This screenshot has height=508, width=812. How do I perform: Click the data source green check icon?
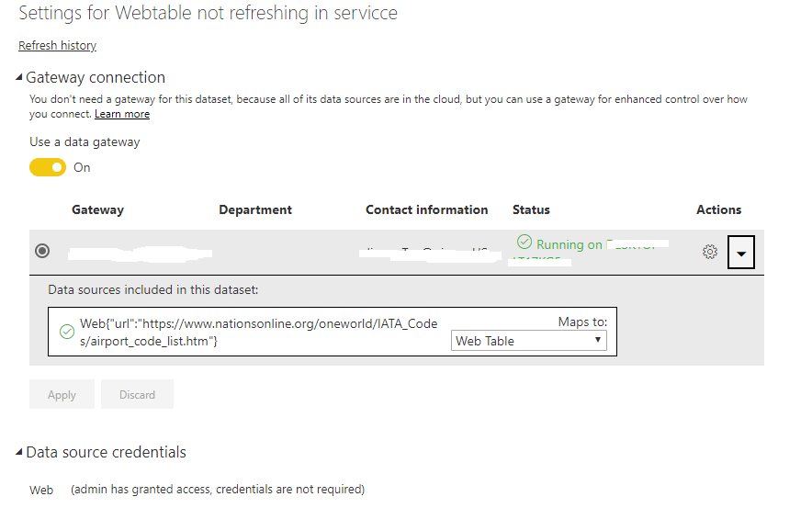point(67,332)
